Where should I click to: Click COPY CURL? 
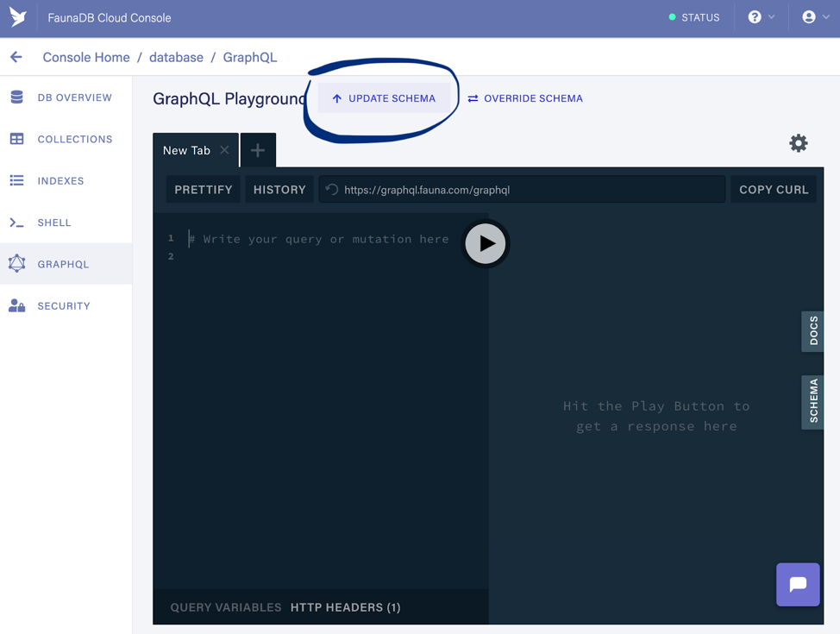tap(774, 190)
